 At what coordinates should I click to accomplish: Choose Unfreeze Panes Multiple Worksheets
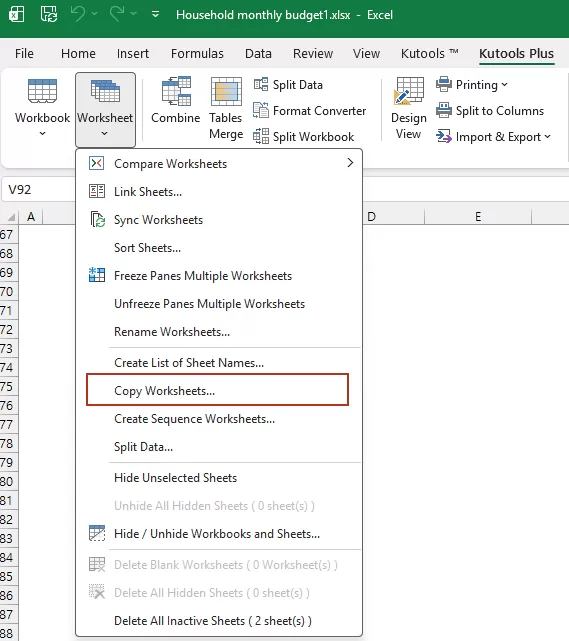pos(219,304)
